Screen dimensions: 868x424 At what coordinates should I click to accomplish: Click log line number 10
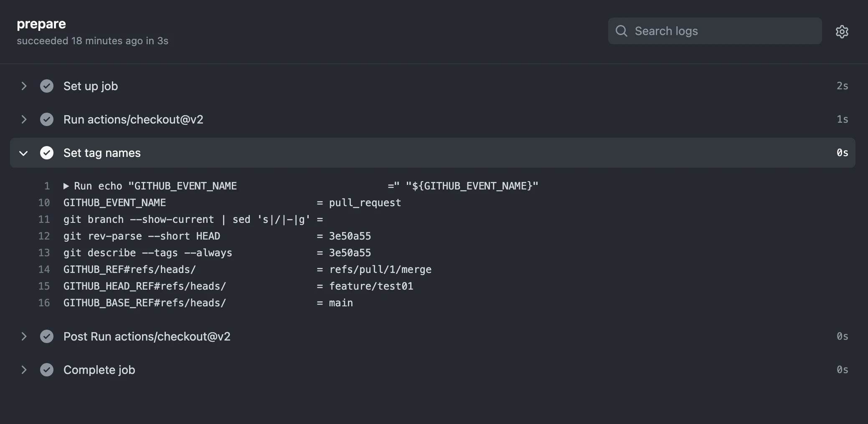point(44,203)
